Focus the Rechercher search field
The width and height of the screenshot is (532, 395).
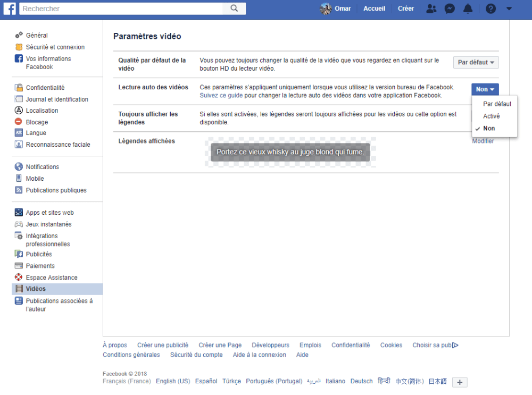[x=121, y=9]
